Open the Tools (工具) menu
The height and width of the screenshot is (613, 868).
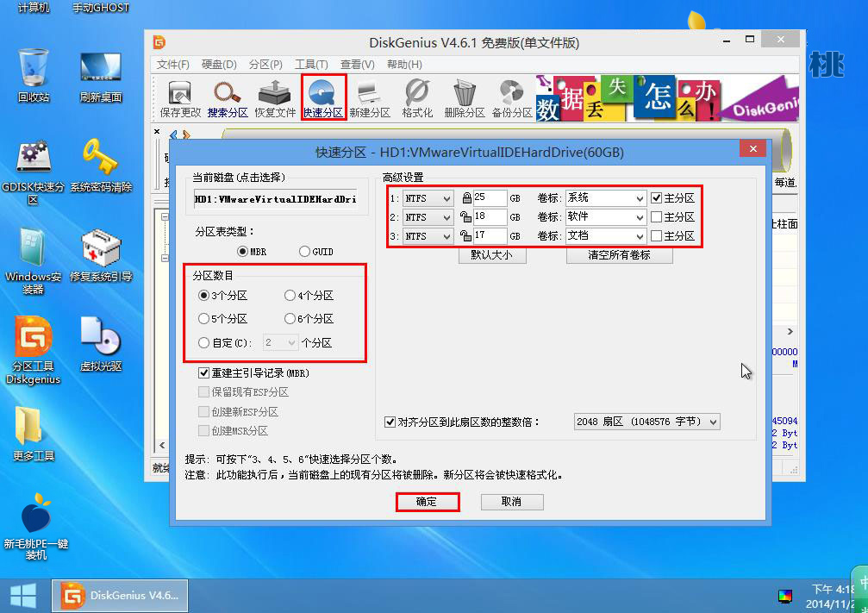tap(312, 65)
